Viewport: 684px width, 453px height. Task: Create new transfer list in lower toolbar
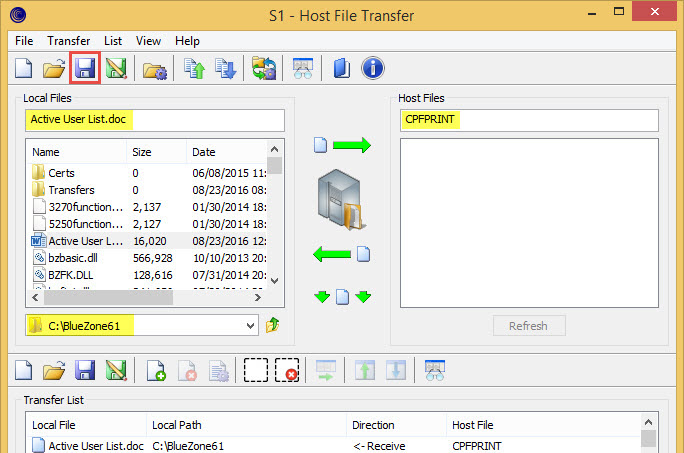[x=24, y=371]
